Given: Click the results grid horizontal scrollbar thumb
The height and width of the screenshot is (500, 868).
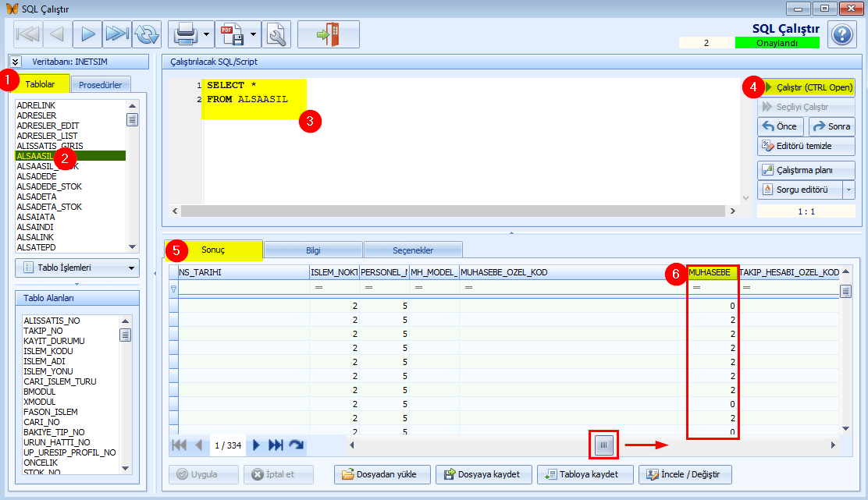Looking at the screenshot, I should coord(605,445).
